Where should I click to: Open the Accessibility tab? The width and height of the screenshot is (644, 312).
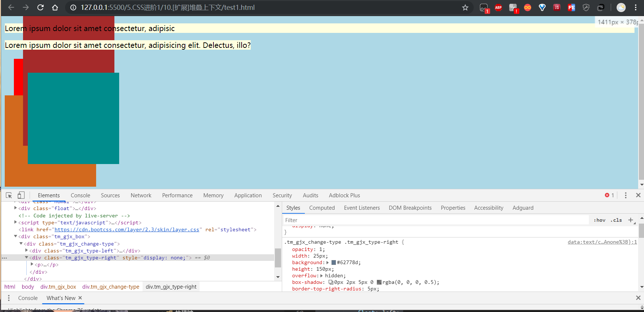click(489, 208)
